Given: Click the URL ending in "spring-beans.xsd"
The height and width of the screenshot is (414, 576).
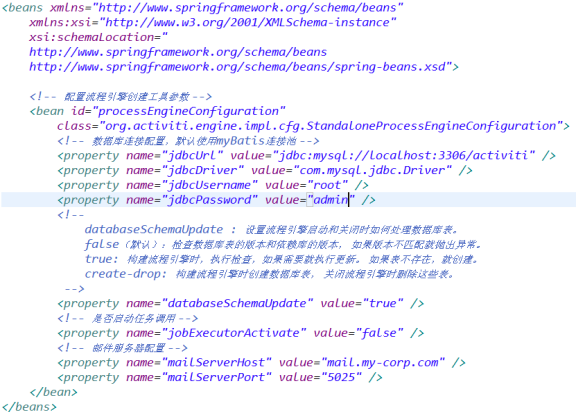Looking at the screenshot, I should coord(240,67).
